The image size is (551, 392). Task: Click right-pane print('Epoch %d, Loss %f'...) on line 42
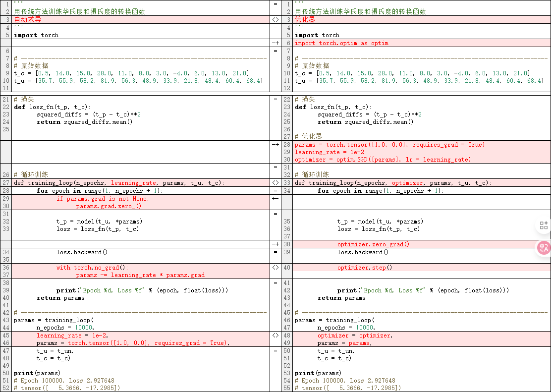pyautogui.click(x=423, y=290)
